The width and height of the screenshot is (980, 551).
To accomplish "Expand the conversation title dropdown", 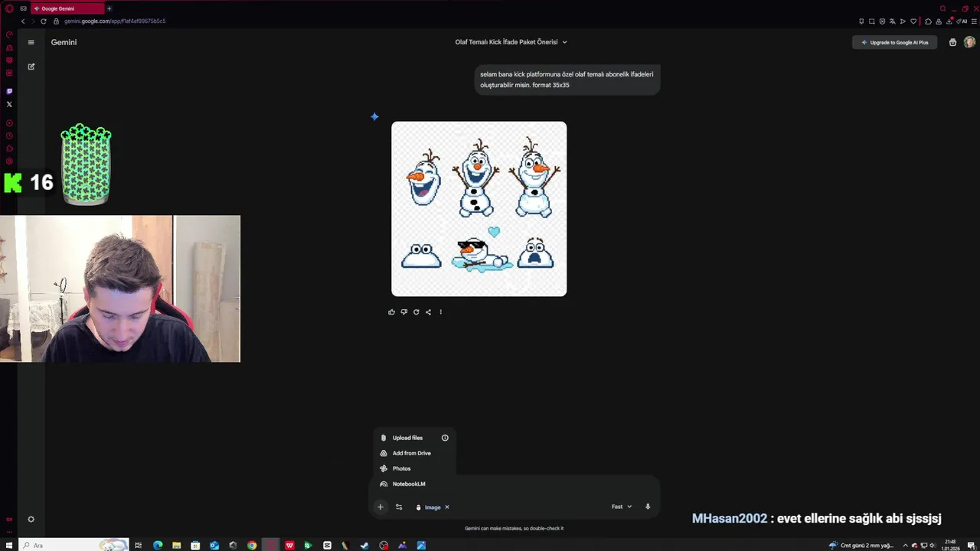I will (565, 42).
